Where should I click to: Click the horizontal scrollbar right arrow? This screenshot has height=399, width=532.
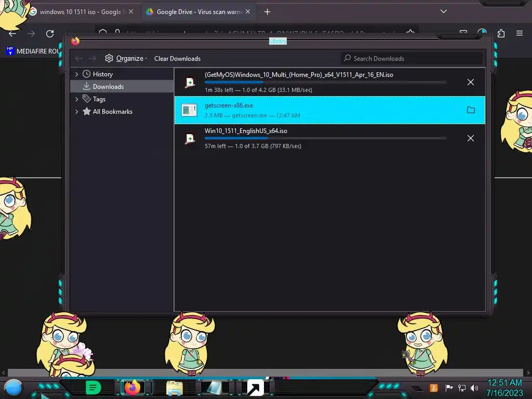tap(528, 373)
